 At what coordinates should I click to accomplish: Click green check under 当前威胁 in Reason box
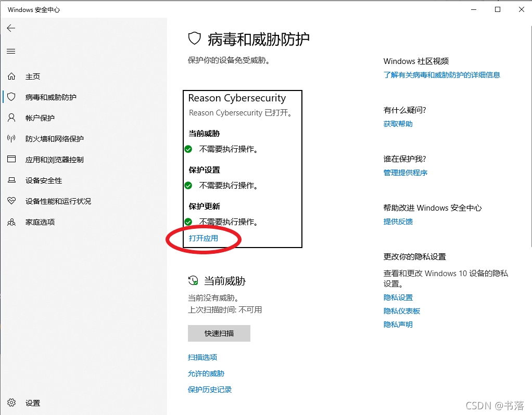click(188, 149)
